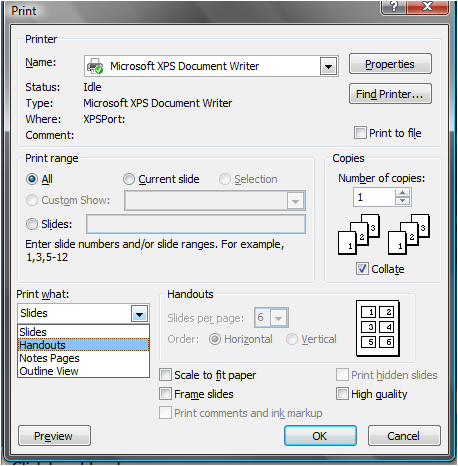Decrease number of copies with down arrow
The image size is (458, 466).
(x=403, y=201)
